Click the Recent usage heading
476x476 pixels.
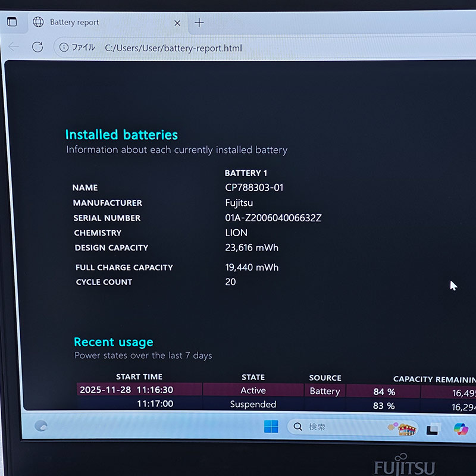113,342
